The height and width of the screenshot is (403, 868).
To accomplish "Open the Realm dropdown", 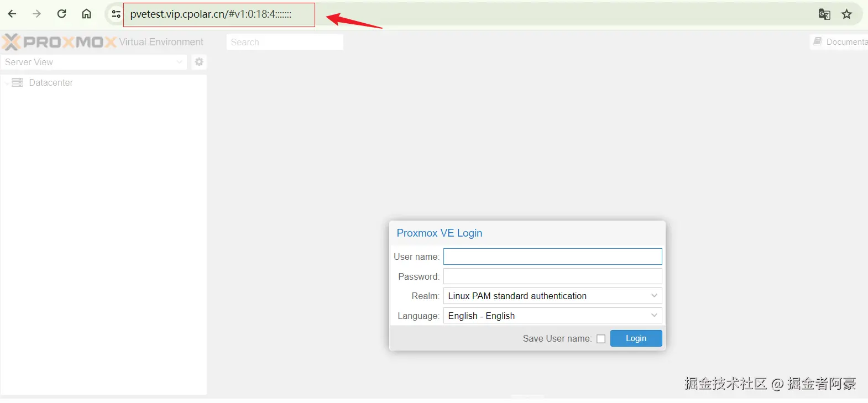I will (552, 296).
